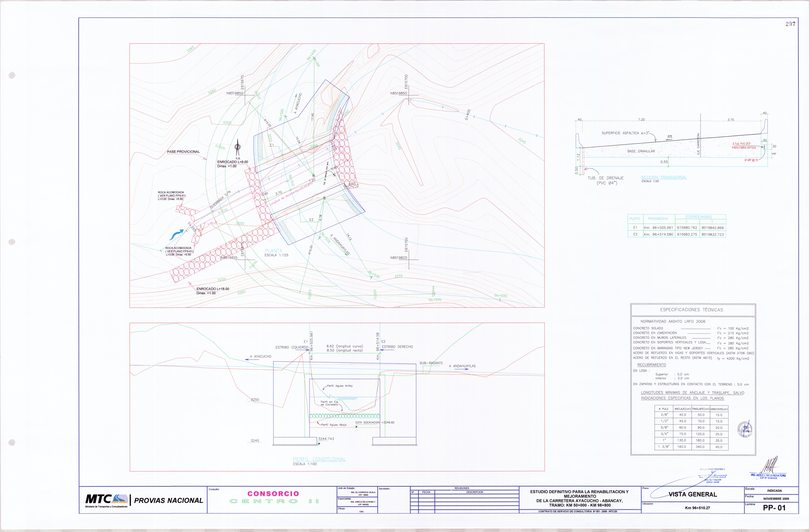This screenshot has width=809, height=532.
Task: Select the Km. 96+514.580 cell
Action: point(658,234)
